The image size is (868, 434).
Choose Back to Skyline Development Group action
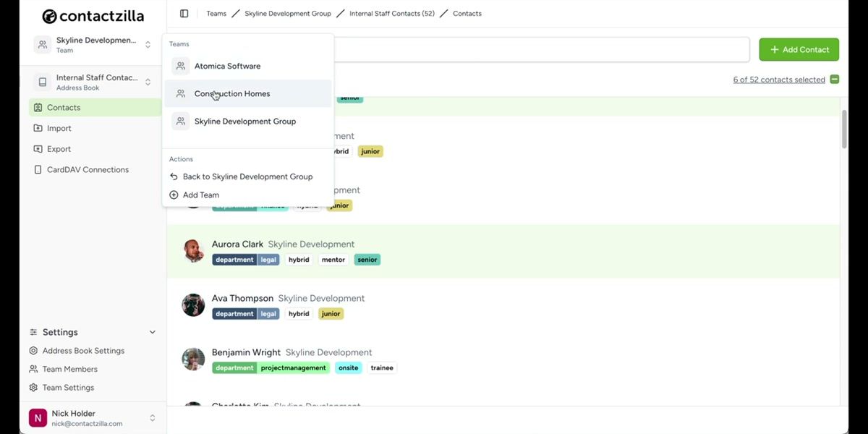click(248, 176)
